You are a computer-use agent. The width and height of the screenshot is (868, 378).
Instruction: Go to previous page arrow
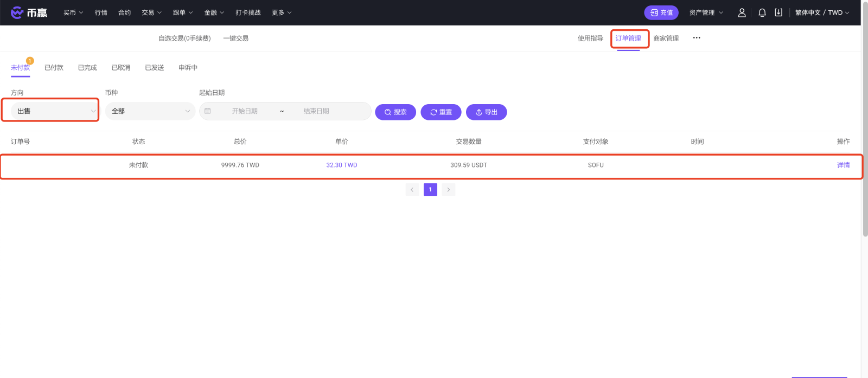[412, 189]
